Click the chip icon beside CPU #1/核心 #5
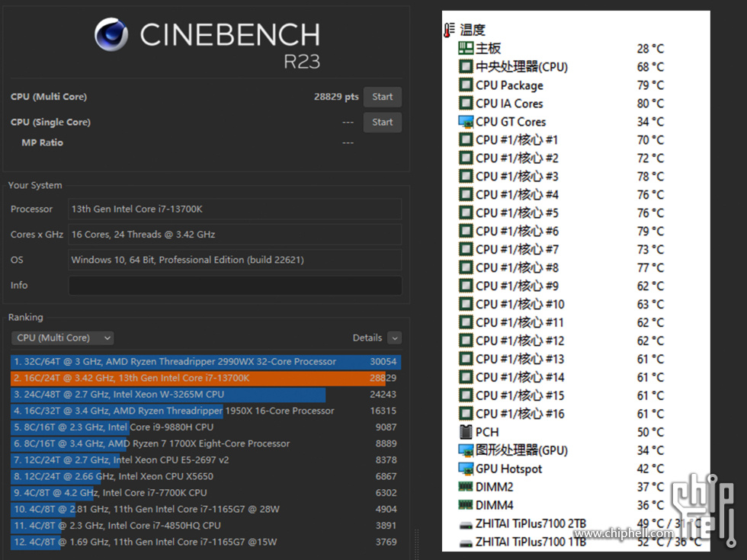The height and width of the screenshot is (560, 747). point(466,213)
